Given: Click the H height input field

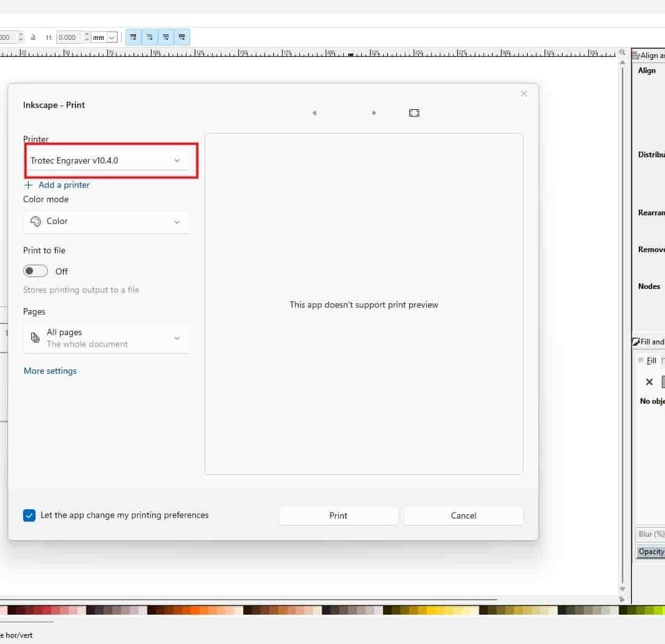Looking at the screenshot, I should (69, 37).
